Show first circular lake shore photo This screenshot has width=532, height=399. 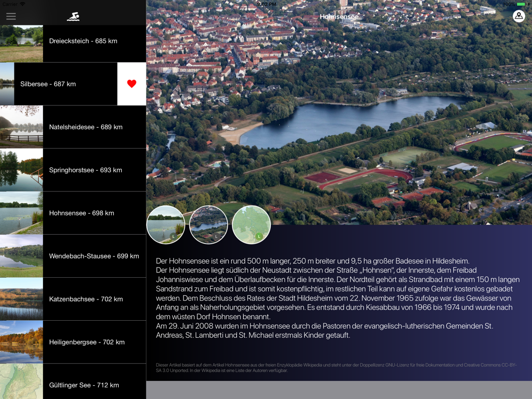[165, 225]
